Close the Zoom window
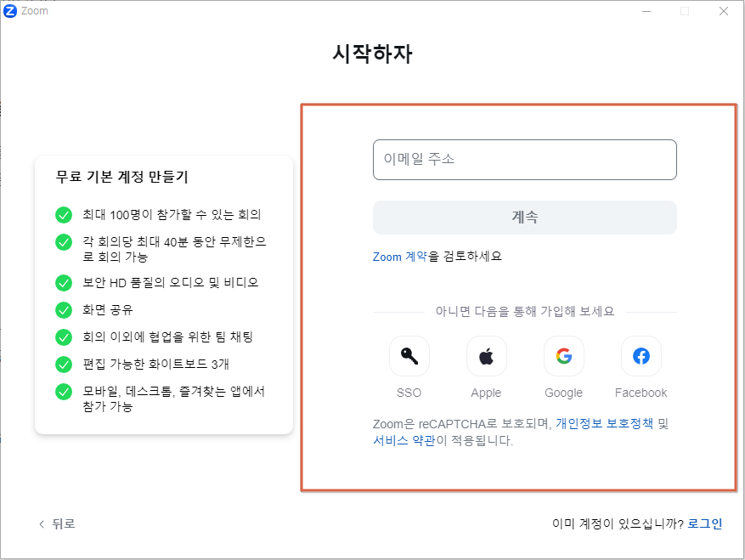The height and width of the screenshot is (560, 745). (724, 11)
